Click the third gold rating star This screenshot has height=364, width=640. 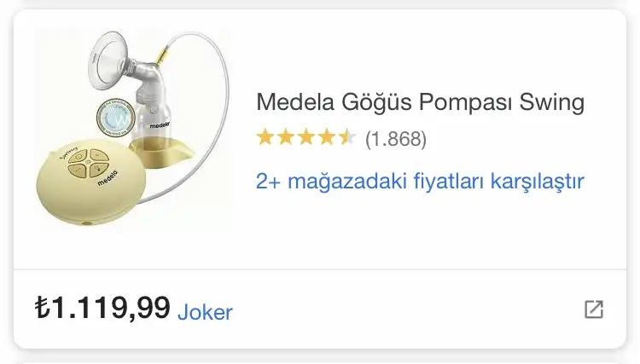306,137
